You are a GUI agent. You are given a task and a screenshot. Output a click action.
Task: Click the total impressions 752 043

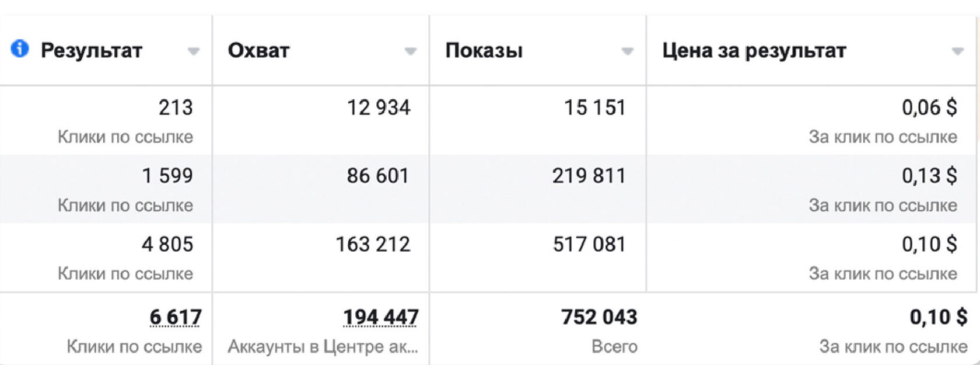(x=599, y=317)
